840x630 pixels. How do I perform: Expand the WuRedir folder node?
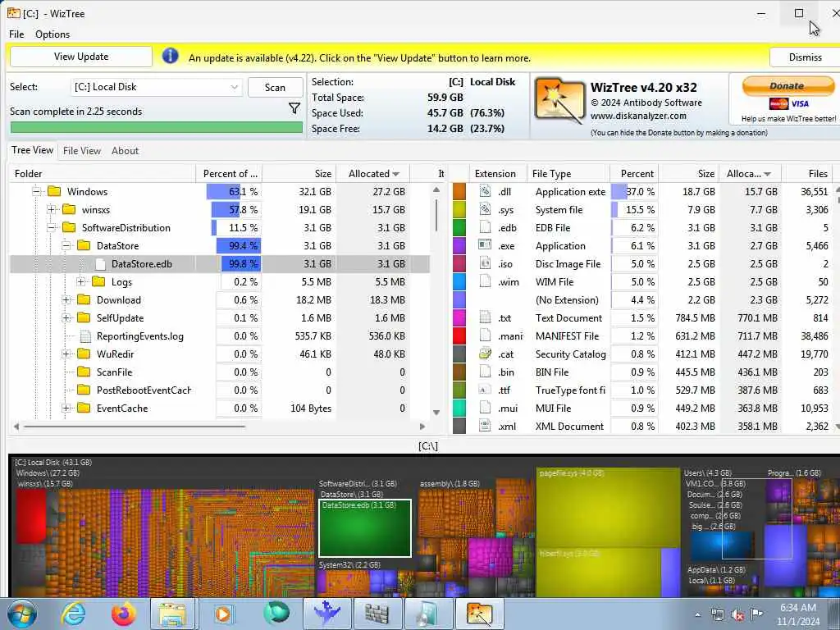pyautogui.click(x=66, y=354)
